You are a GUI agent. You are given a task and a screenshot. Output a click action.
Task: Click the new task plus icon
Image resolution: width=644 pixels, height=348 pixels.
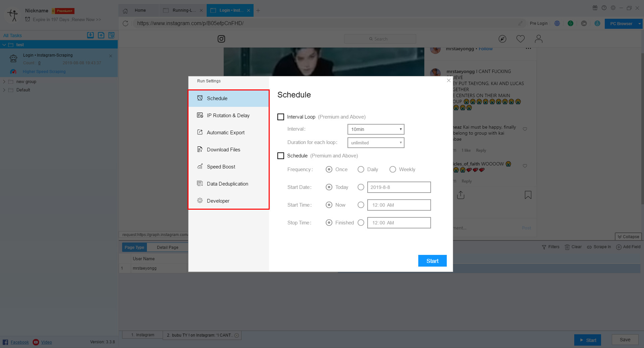click(x=101, y=35)
